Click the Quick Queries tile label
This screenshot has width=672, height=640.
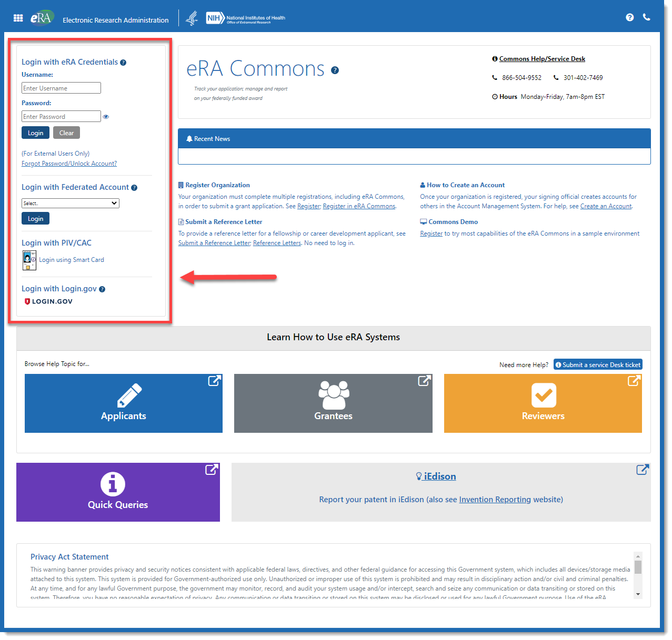[118, 505]
